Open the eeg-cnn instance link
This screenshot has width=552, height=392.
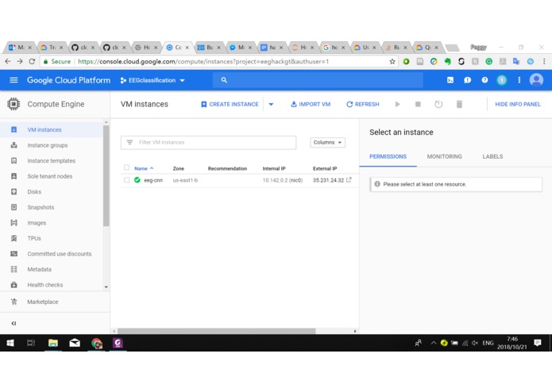click(x=153, y=180)
